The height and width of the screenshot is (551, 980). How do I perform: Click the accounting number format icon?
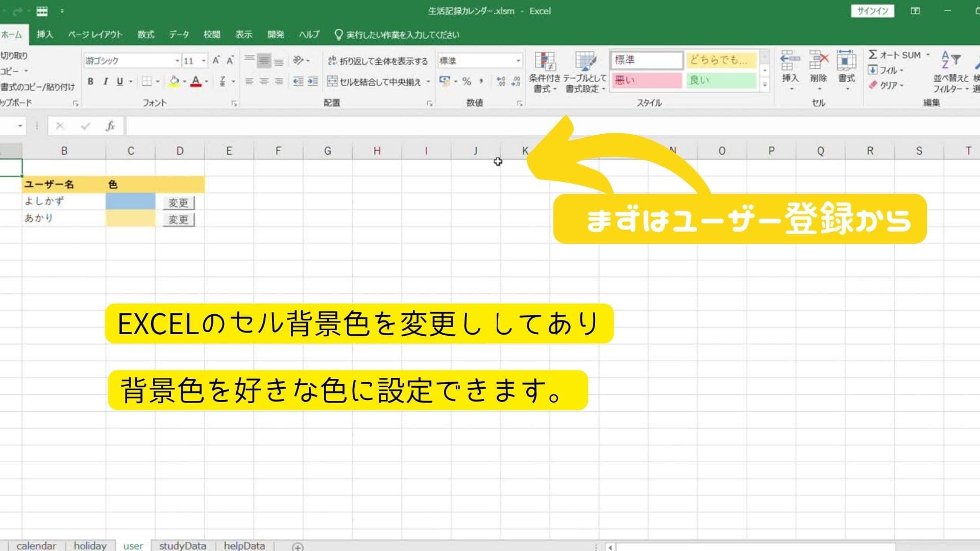click(x=445, y=81)
